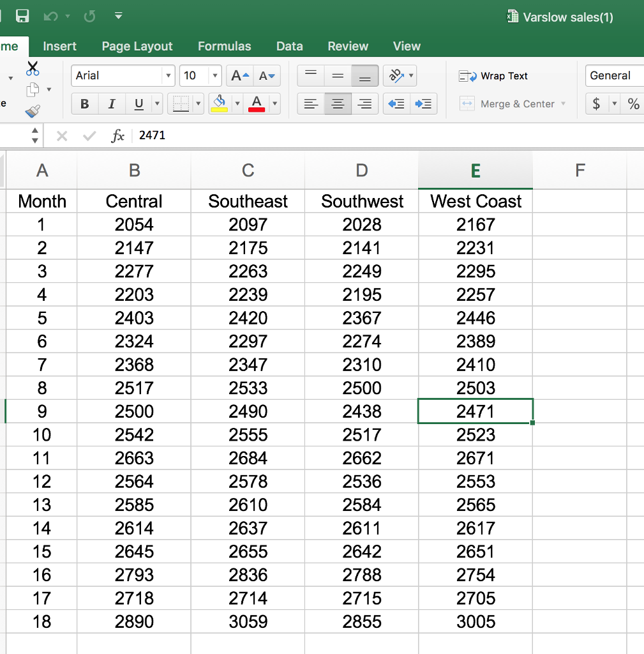
Task: Open the View ribbon tab
Action: coord(407,46)
